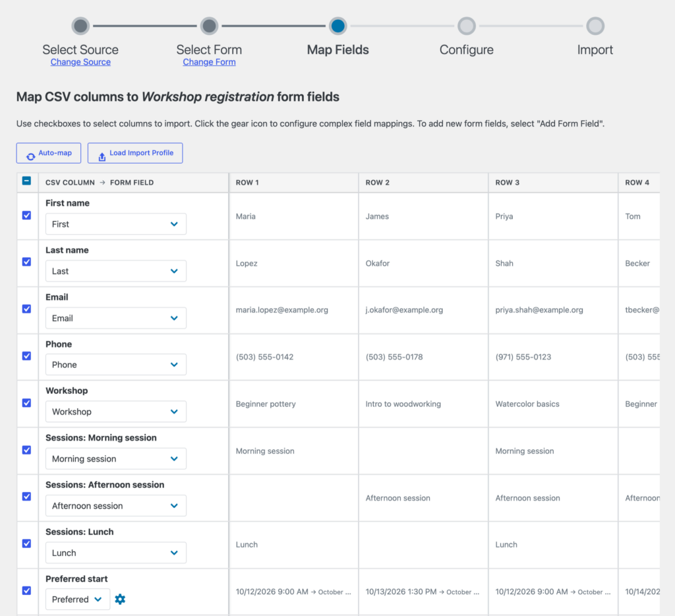Uncheck the Sessions: Lunch checkbox
Image resolution: width=675 pixels, height=616 pixels.
click(x=26, y=543)
